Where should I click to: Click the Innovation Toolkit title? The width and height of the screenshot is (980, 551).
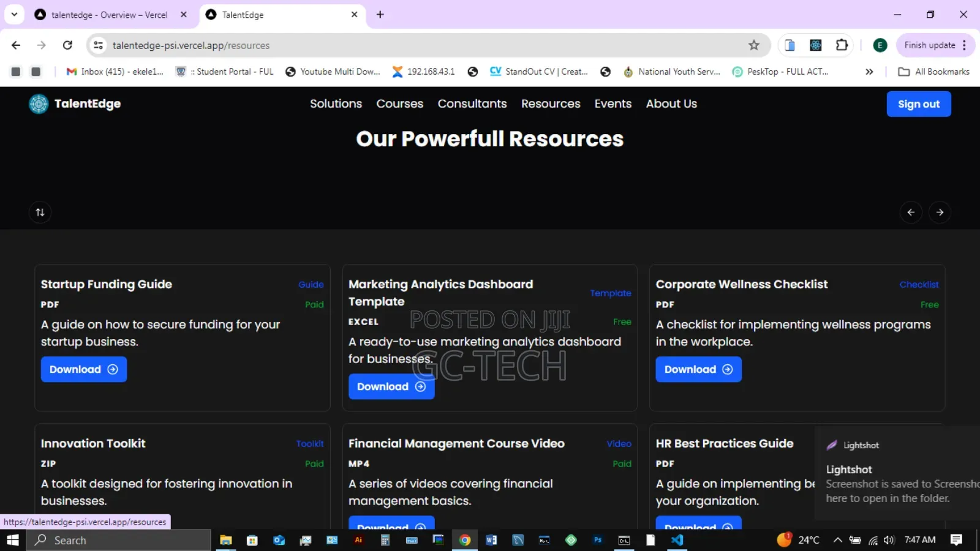93,443
